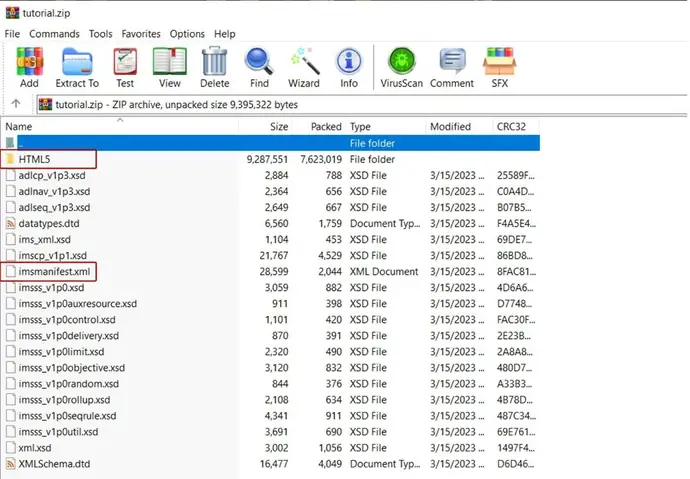Click the XMLSchema.dtd file icon

tap(11, 464)
